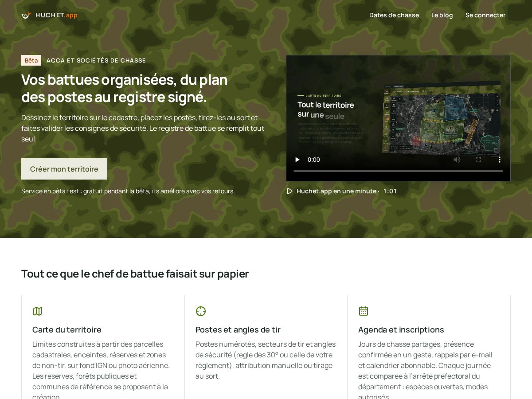Select Agenda et inscriptions heading
This screenshot has width=532, height=399.
401,329
